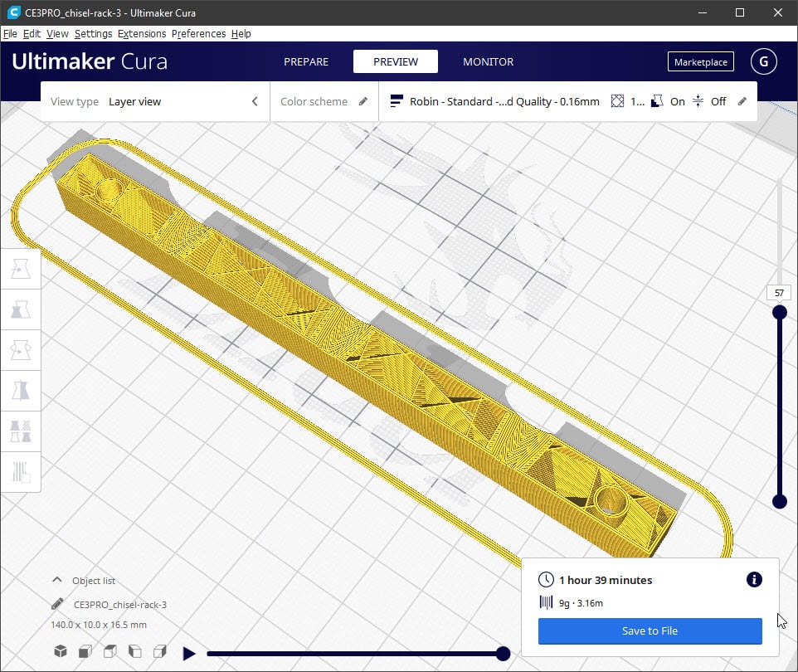Open the Help menu

click(241, 33)
